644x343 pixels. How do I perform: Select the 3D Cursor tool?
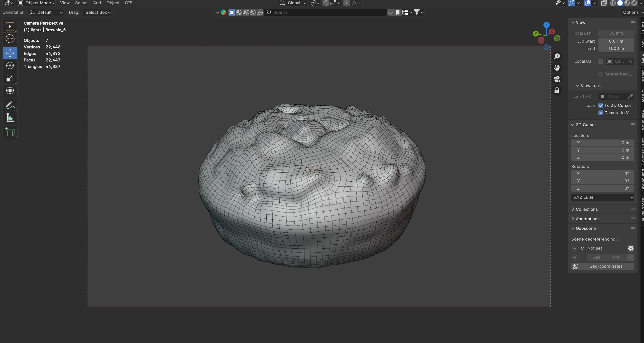(10, 39)
